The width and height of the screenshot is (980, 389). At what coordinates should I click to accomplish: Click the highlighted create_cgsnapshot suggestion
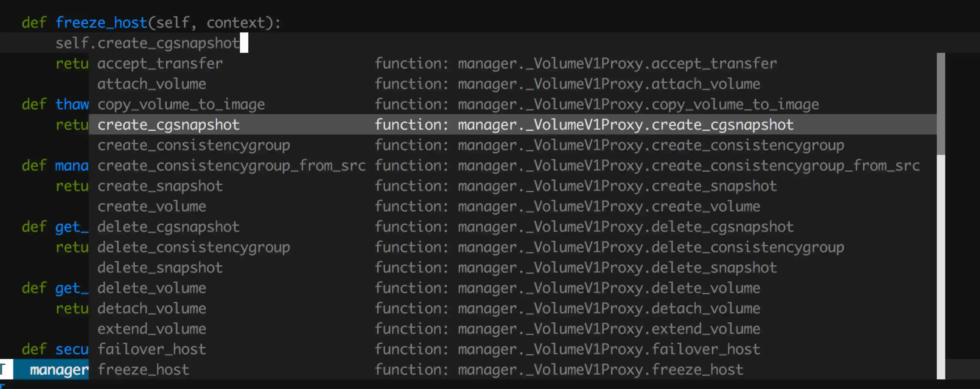coord(169,125)
